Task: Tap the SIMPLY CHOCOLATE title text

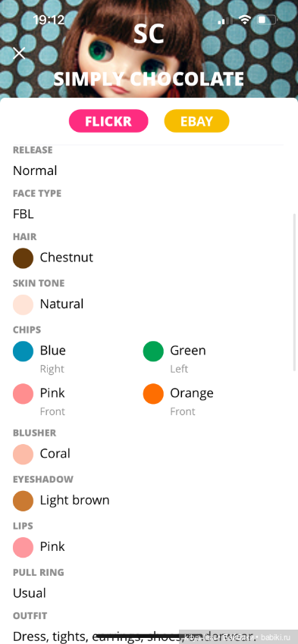Action: 149,79
